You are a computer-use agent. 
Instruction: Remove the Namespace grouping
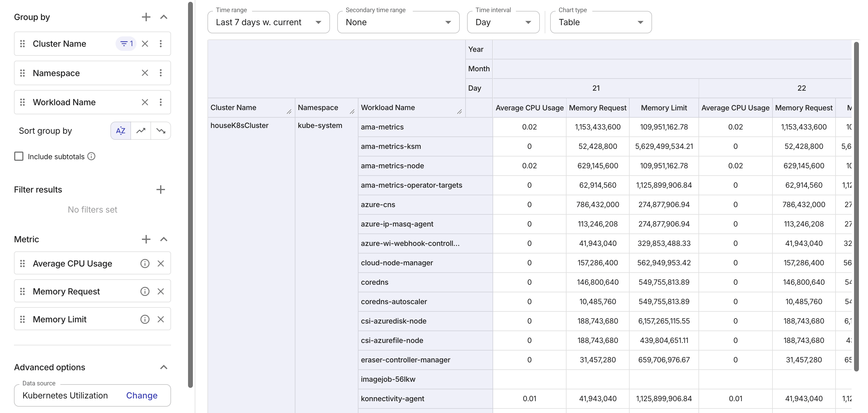[145, 73]
